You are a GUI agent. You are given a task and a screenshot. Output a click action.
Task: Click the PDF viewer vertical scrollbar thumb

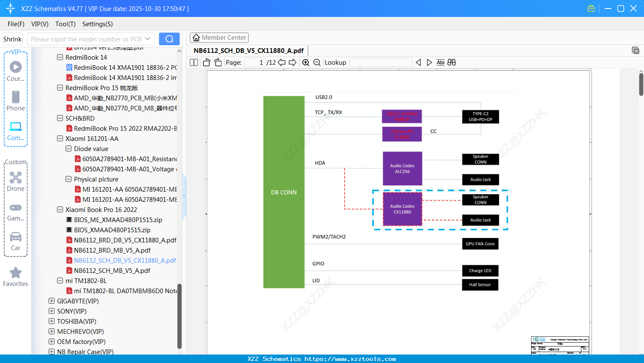click(x=641, y=84)
